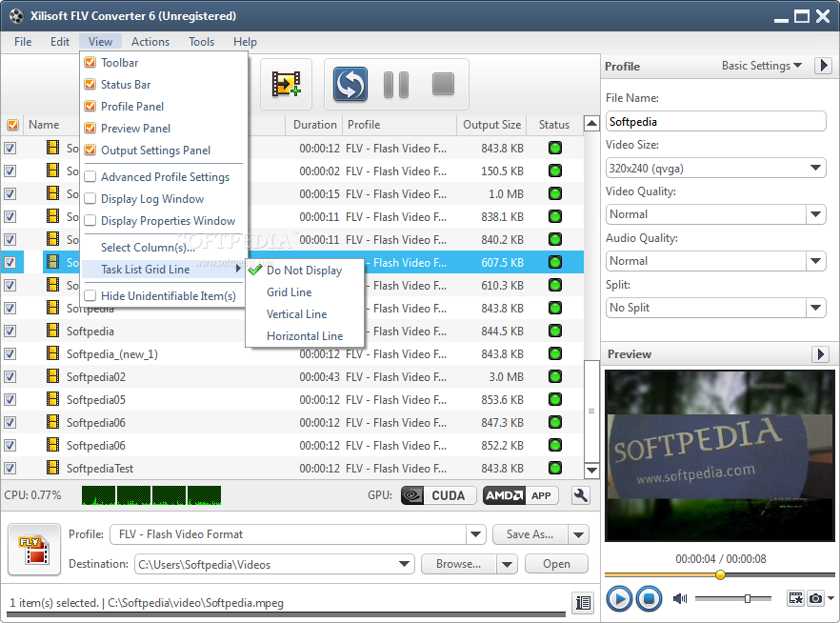
Task: Enable Advanced Profile Settings option
Action: click(90, 177)
